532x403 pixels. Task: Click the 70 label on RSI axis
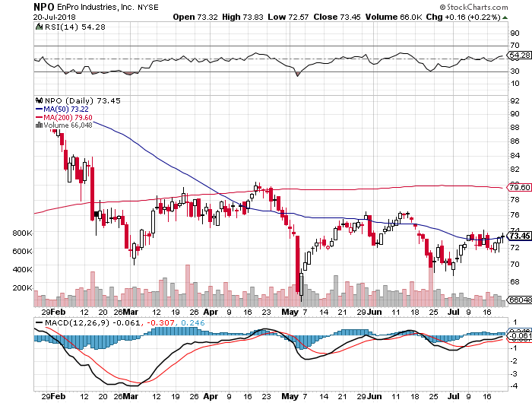coord(515,45)
